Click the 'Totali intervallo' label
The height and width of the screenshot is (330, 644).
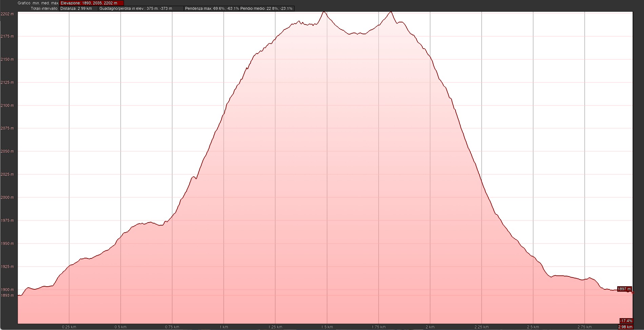tap(44, 8)
